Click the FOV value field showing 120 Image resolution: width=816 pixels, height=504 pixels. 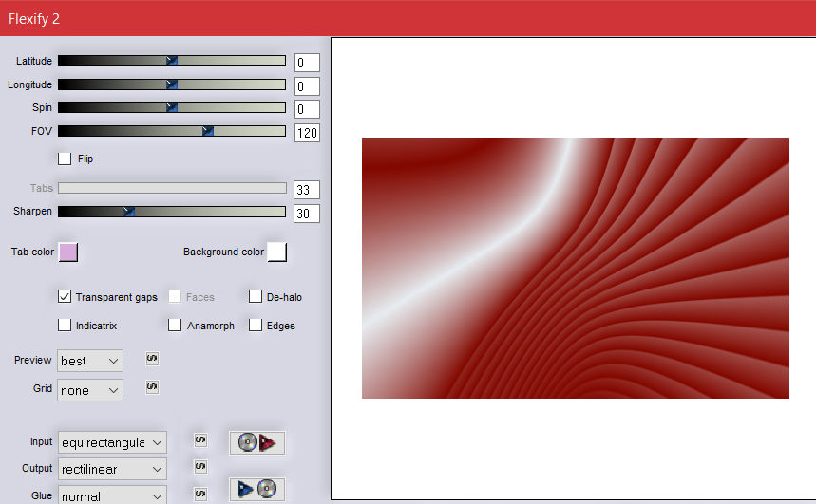(307, 133)
